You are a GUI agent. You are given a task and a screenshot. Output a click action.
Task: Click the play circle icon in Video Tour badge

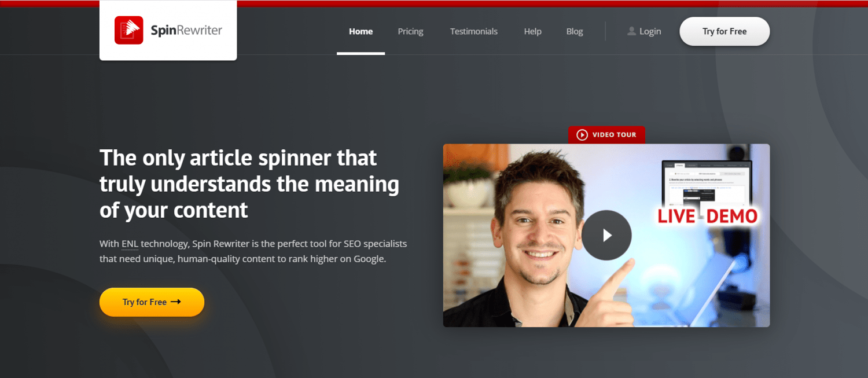coord(582,135)
